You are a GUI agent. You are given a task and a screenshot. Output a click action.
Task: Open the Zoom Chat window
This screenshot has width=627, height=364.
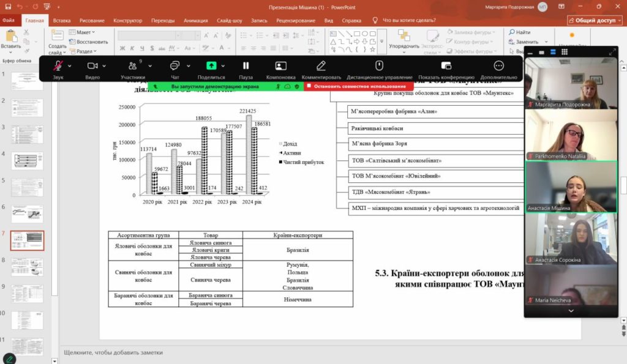175,66
